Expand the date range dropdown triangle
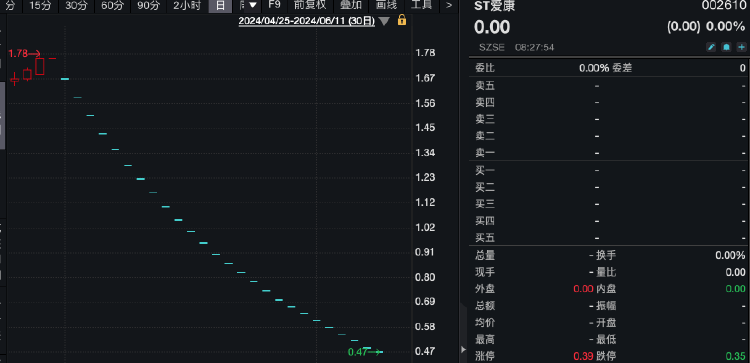Image resolution: width=750 pixels, height=363 pixels. coord(384,21)
